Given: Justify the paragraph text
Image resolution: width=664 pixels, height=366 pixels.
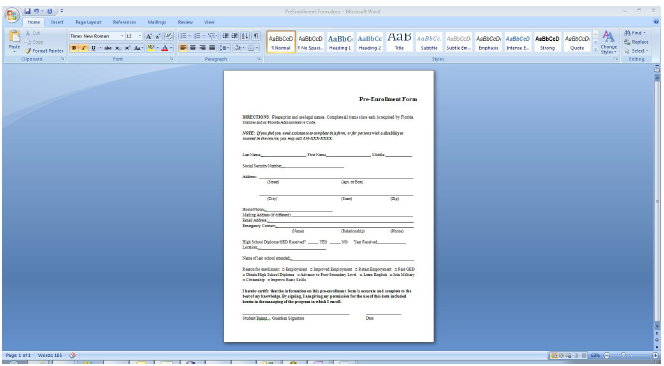Looking at the screenshot, I should tap(212, 48).
